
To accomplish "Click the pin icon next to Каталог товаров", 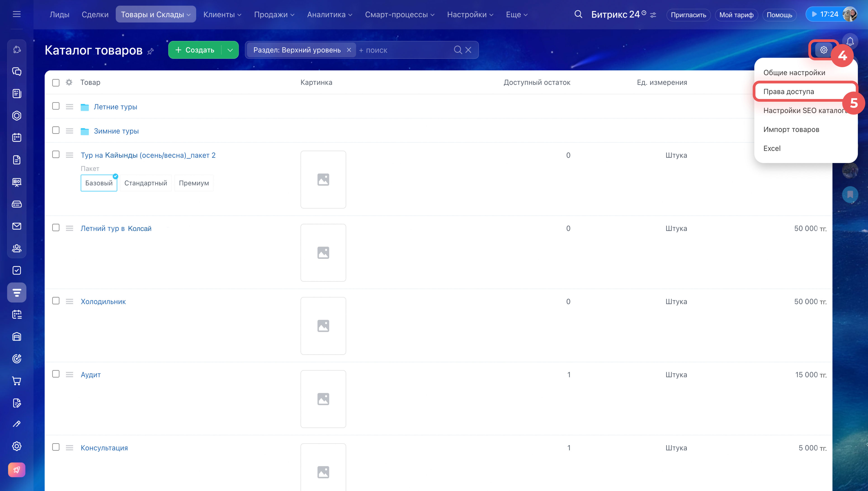I will point(151,51).
